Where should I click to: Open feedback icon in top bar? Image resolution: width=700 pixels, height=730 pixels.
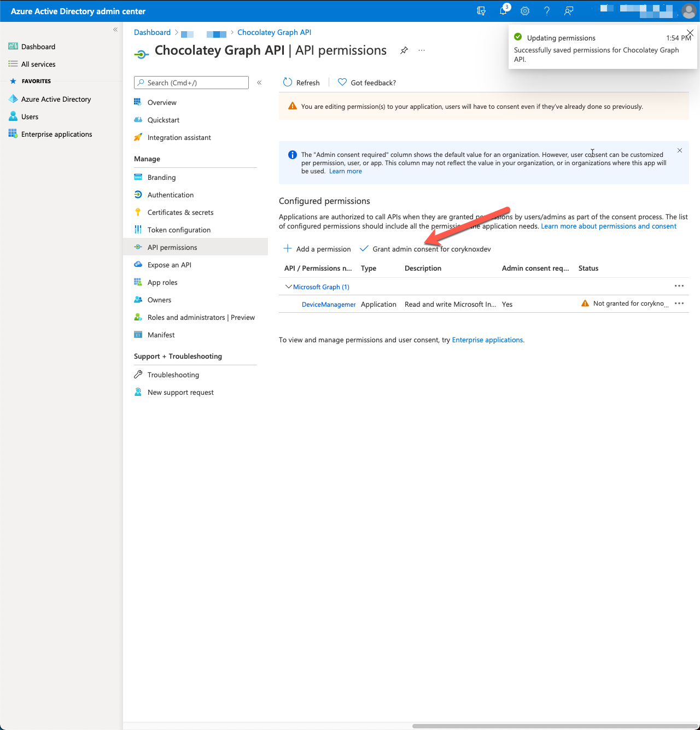coord(569,11)
